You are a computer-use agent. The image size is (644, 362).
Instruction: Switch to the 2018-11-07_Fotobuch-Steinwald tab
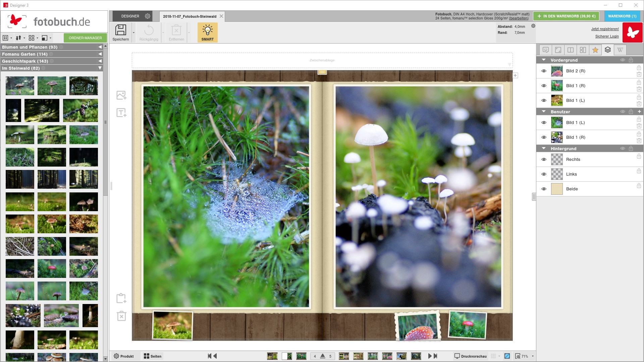click(190, 16)
